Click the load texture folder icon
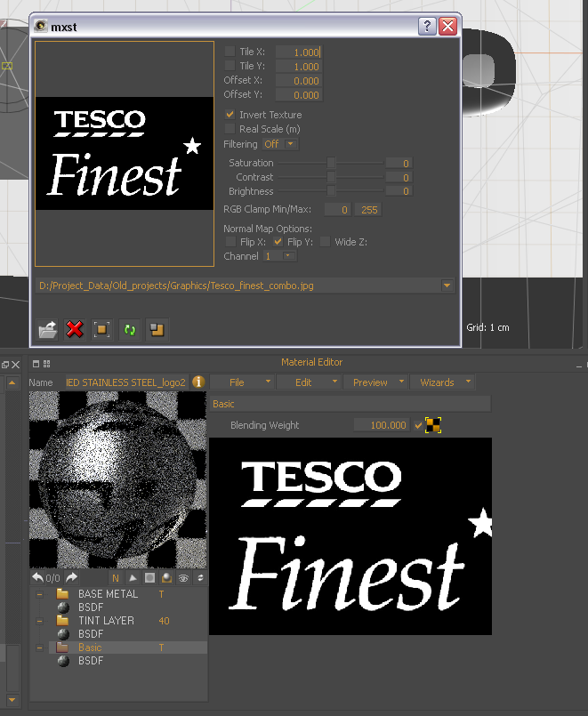This screenshot has height=716, width=588. pyautogui.click(x=47, y=329)
